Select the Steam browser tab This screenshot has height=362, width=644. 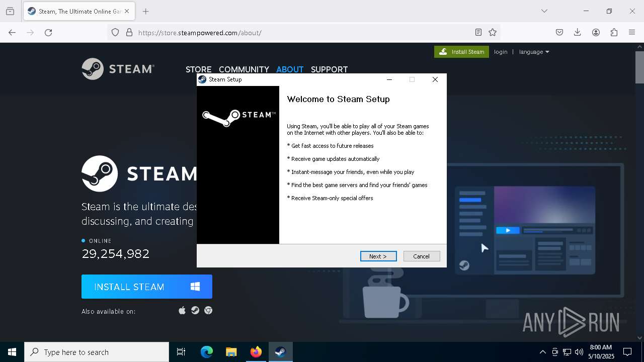79,11
